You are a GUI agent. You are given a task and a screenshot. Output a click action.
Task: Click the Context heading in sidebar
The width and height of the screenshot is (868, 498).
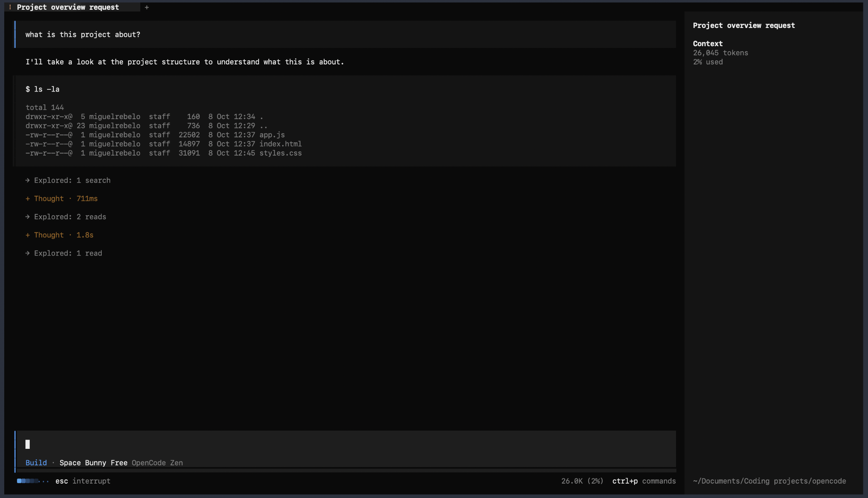(708, 44)
